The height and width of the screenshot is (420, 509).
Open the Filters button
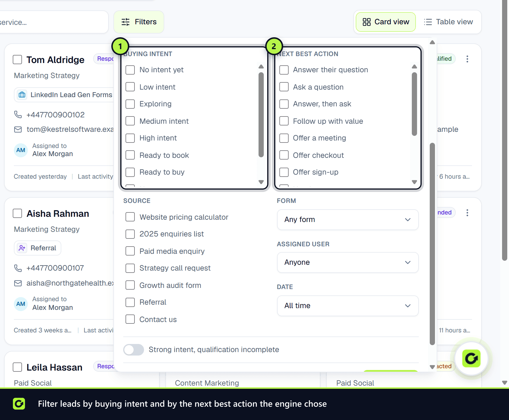[x=139, y=22]
